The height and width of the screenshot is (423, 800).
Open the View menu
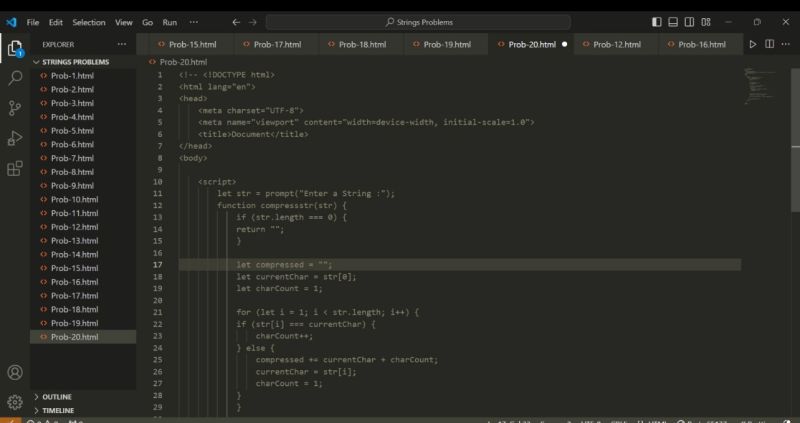click(123, 22)
